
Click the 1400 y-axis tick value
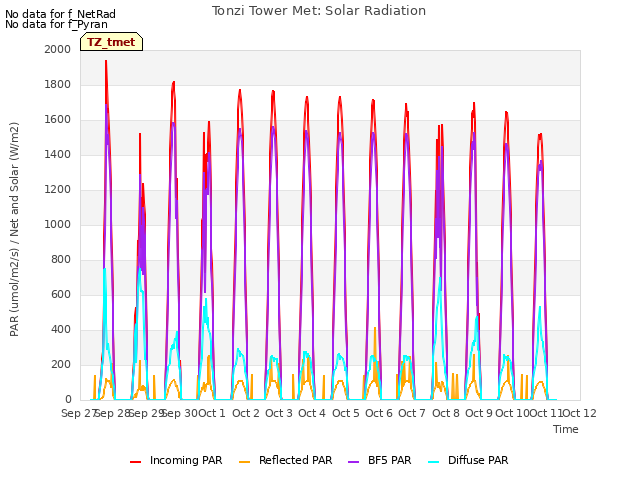pos(58,154)
